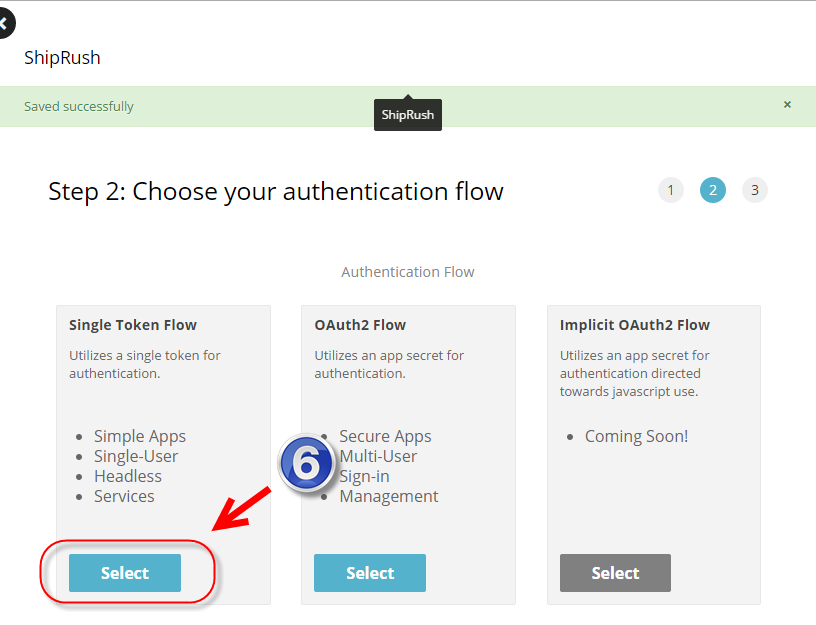Screen dimensions: 816x625
Task: Click the OAuth2 Flow card title
Action: pyautogui.click(x=360, y=325)
